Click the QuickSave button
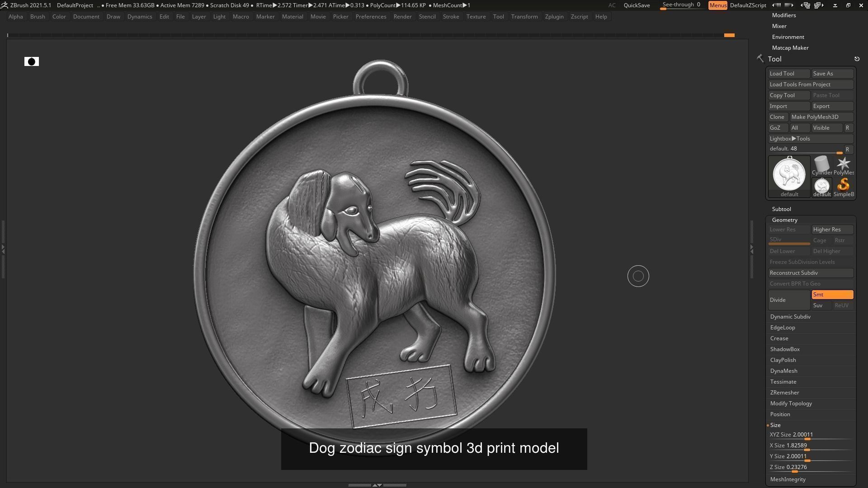 pyautogui.click(x=637, y=5)
